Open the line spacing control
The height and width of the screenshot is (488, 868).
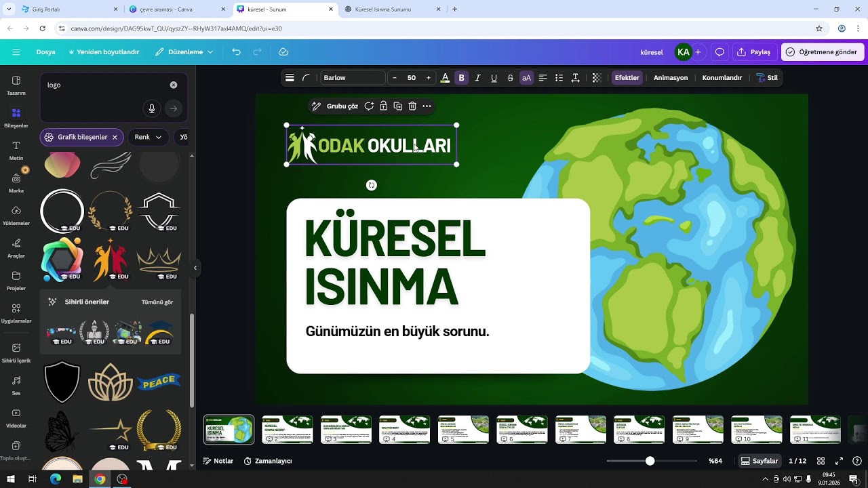575,78
